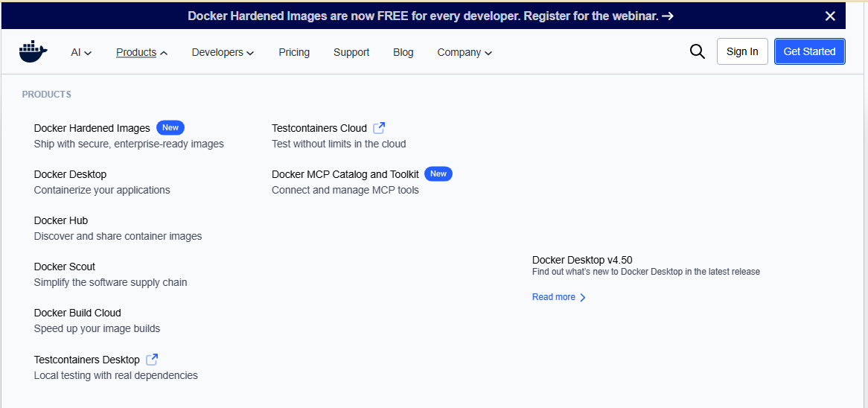This screenshot has width=868, height=408.
Task: Open the webinar registration banner link
Action: click(x=431, y=16)
